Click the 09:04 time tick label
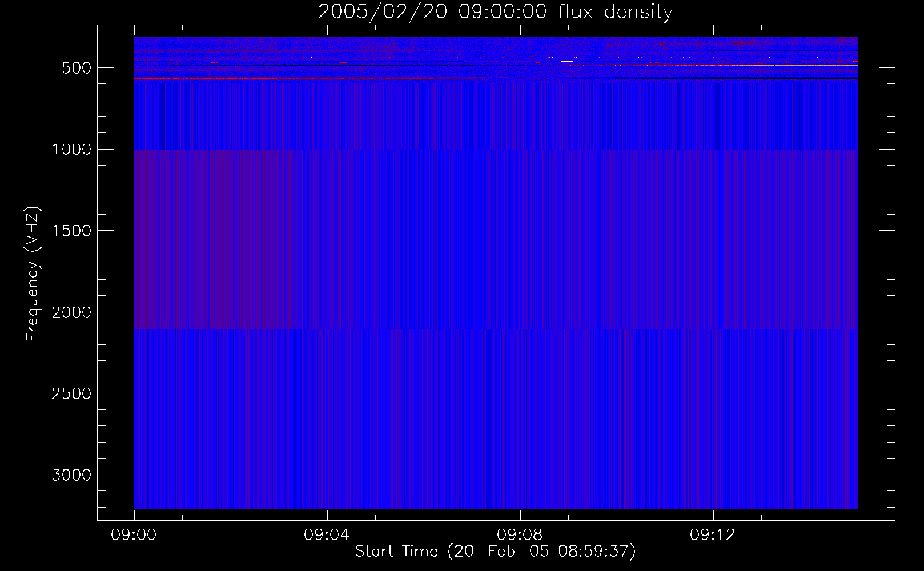 coord(327,535)
